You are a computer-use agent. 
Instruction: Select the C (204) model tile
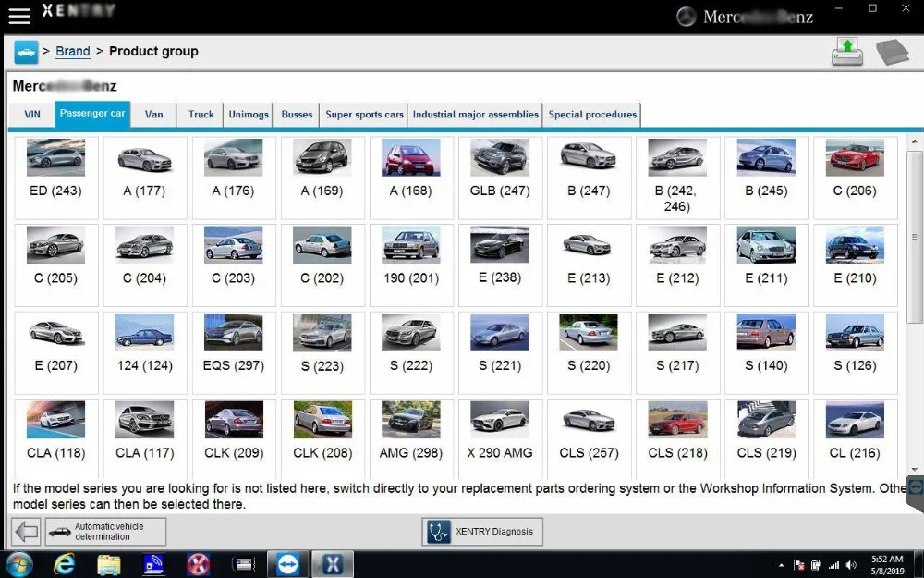pos(145,264)
